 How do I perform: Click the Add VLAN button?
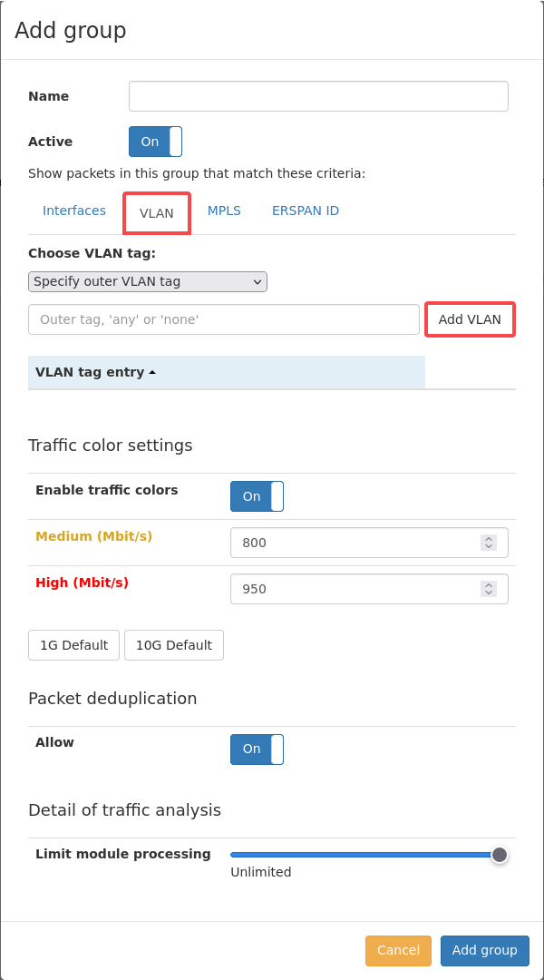pos(470,319)
